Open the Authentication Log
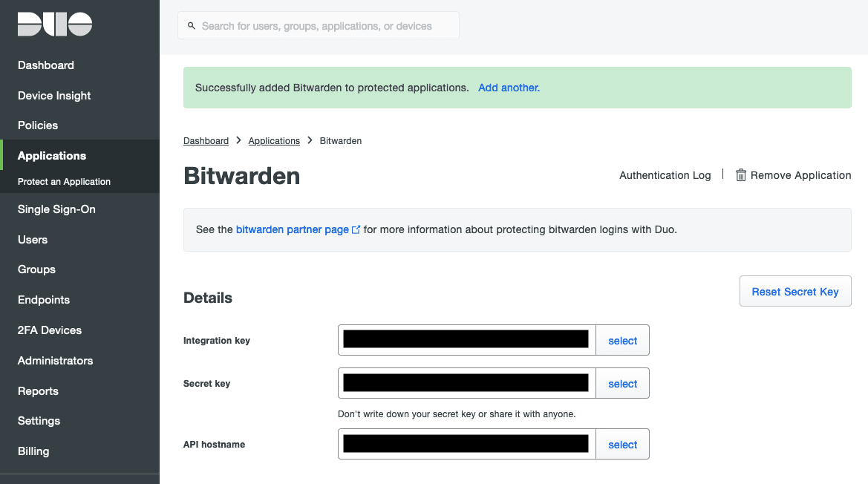Screen dimensions: 868x484 [665, 175]
